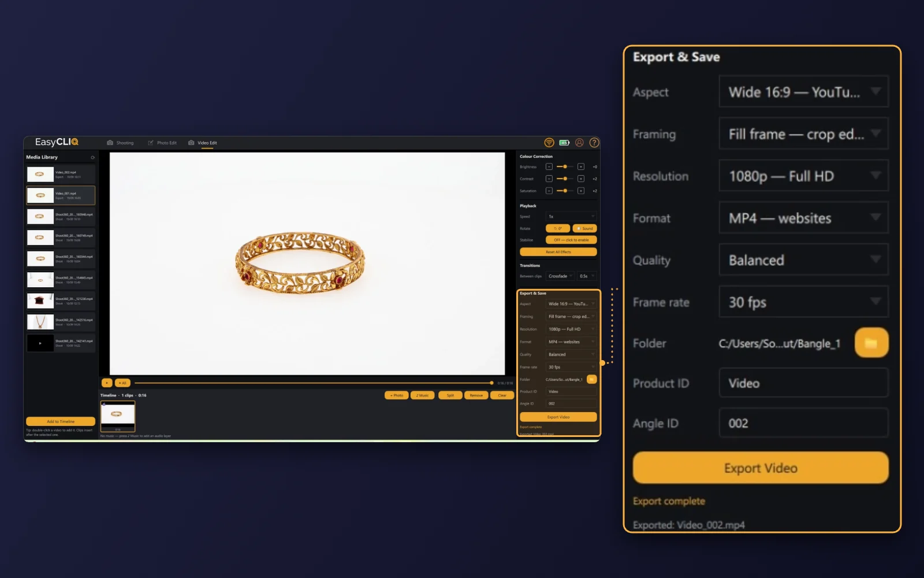
Task: Enable Stabilise via OFF click to enable
Action: 571,240
